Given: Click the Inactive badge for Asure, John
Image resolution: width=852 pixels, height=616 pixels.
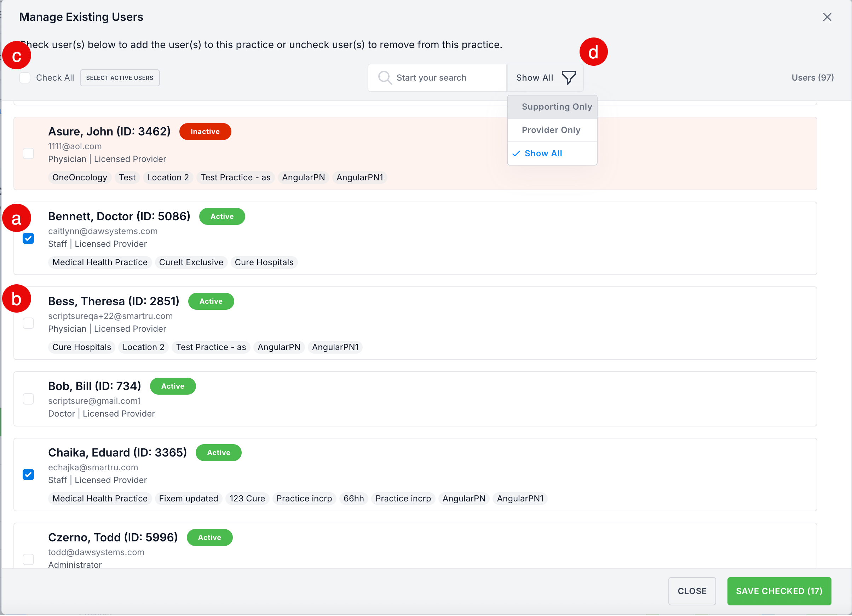Looking at the screenshot, I should (205, 132).
